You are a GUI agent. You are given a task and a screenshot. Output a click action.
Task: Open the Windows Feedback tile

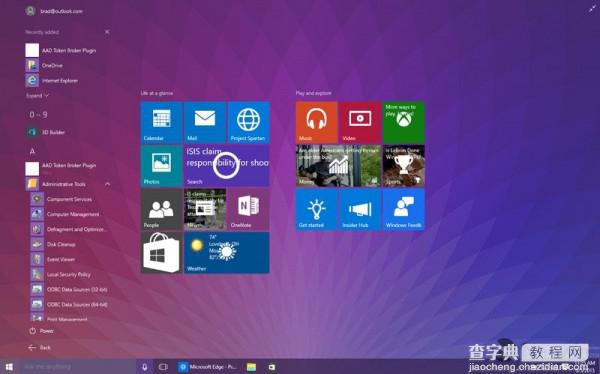pos(404,209)
